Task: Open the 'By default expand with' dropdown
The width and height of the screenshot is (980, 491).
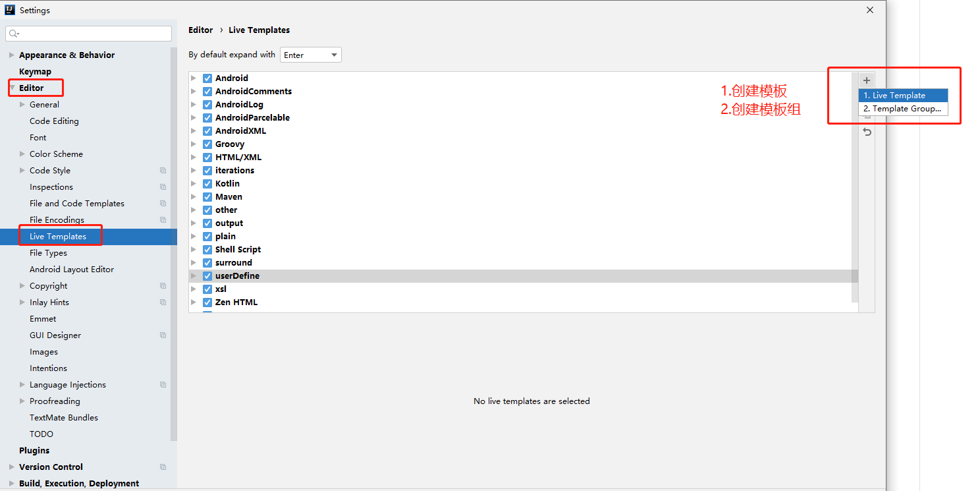Action: (311, 55)
